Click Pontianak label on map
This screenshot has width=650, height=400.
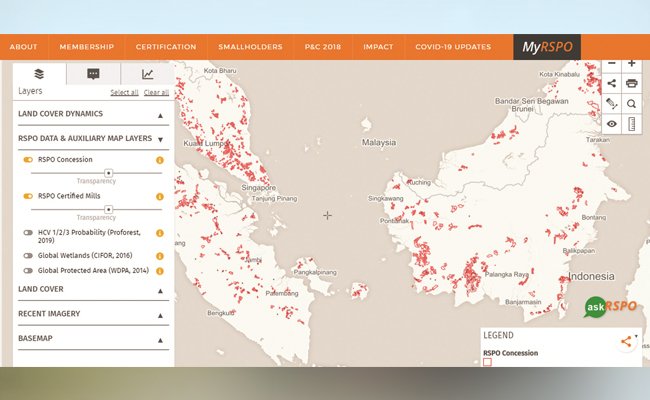395,221
